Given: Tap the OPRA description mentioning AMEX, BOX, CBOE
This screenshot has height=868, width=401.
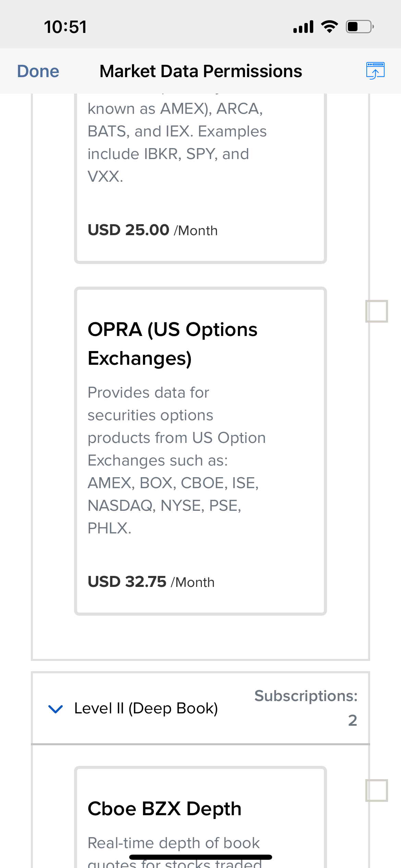Looking at the screenshot, I should (177, 460).
